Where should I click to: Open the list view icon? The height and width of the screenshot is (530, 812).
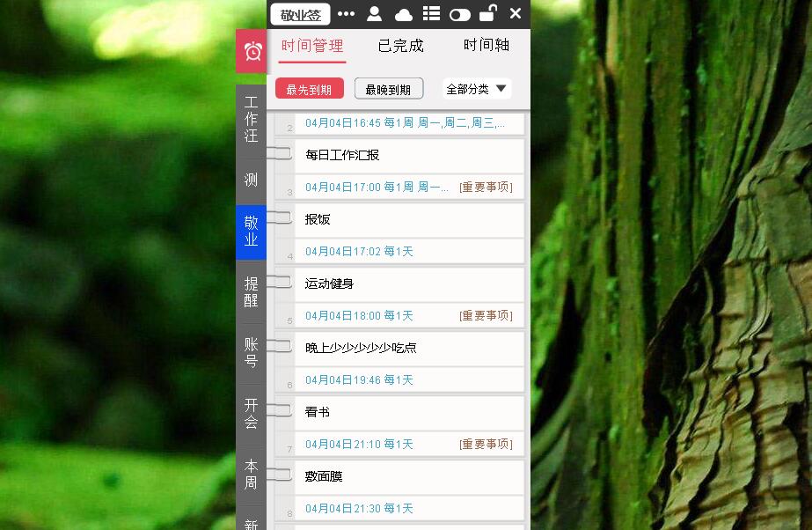431,14
